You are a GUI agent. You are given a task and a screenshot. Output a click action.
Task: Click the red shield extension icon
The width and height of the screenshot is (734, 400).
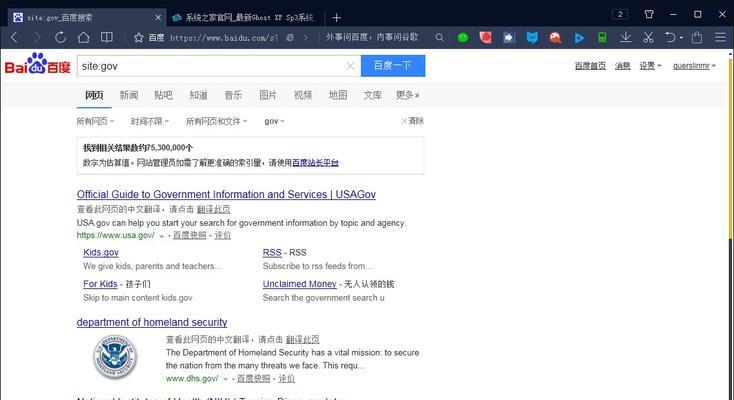[485, 37]
